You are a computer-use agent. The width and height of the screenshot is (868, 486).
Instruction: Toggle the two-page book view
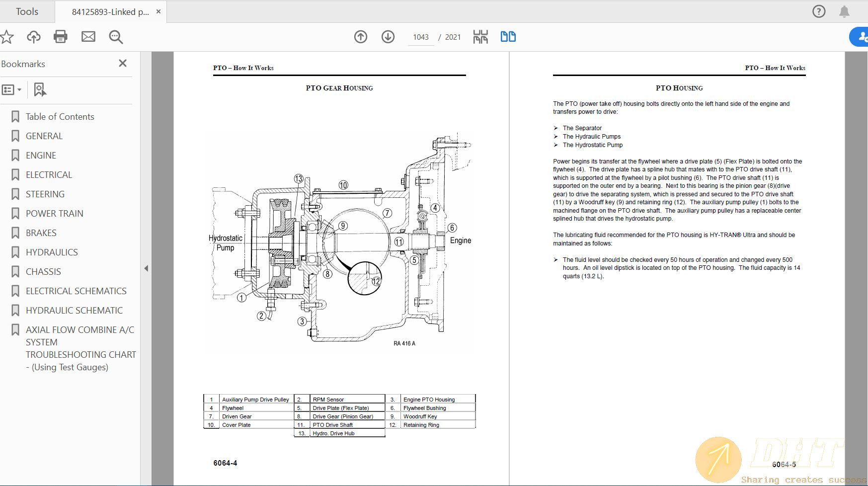click(x=508, y=36)
